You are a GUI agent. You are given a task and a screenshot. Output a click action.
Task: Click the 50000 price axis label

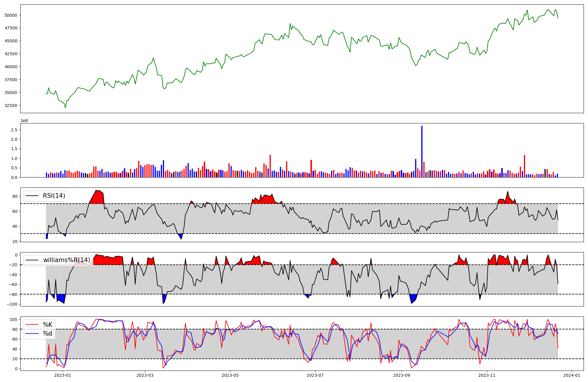[11, 15]
